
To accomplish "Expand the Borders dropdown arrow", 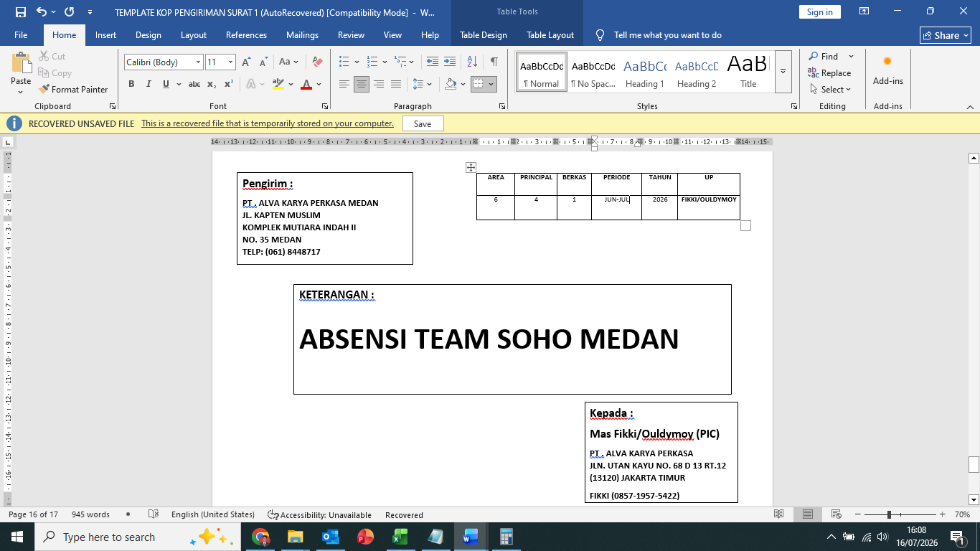I will pyautogui.click(x=491, y=84).
